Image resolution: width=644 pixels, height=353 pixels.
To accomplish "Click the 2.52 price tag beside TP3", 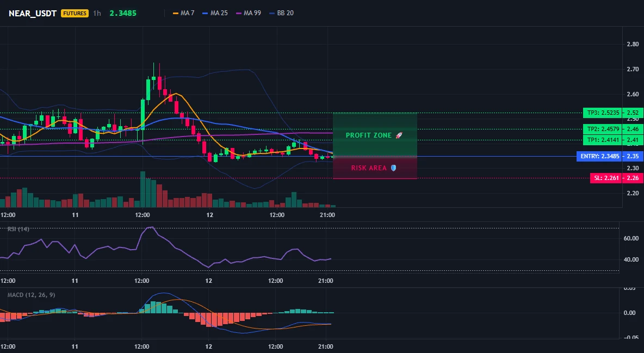I will pos(633,113).
